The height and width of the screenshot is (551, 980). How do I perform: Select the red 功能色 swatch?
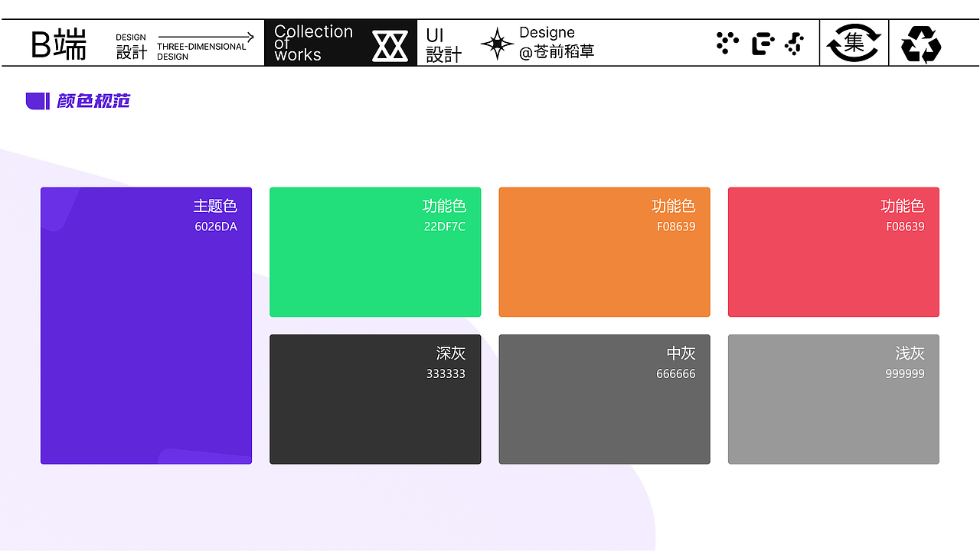click(x=834, y=252)
